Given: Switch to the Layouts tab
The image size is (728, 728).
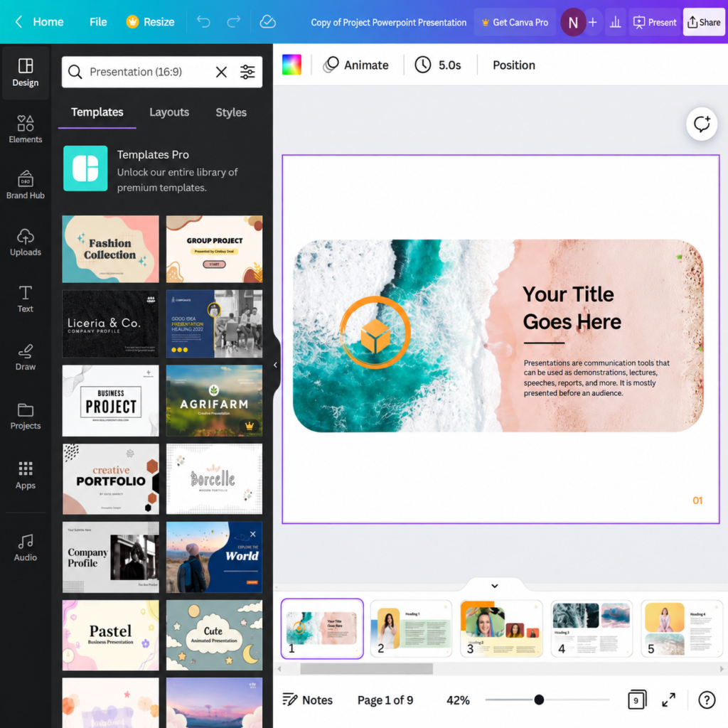Looking at the screenshot, I should (x=169, y=112).
